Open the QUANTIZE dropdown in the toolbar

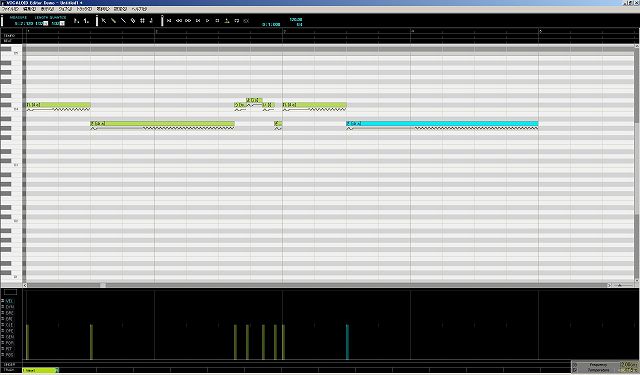(62, 24)
